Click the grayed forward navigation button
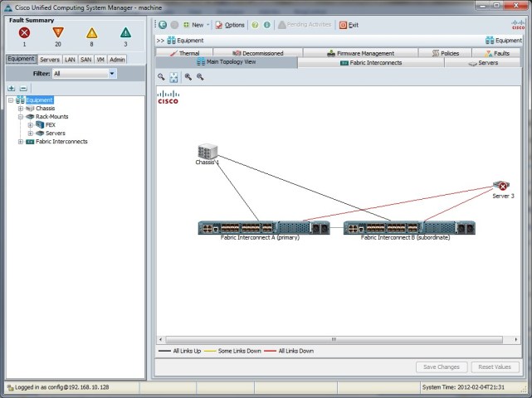 pyautogui.click(x=174, y=25)
